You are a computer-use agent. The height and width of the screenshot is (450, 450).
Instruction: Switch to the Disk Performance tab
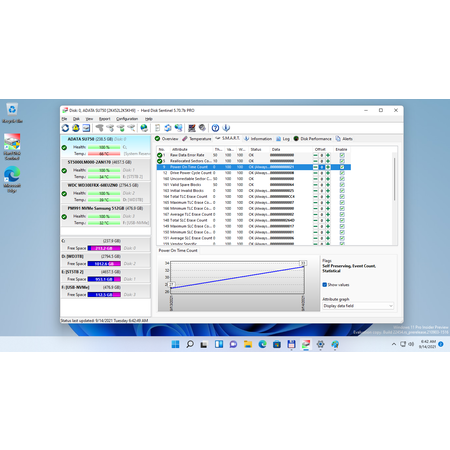tap(313, 139)
